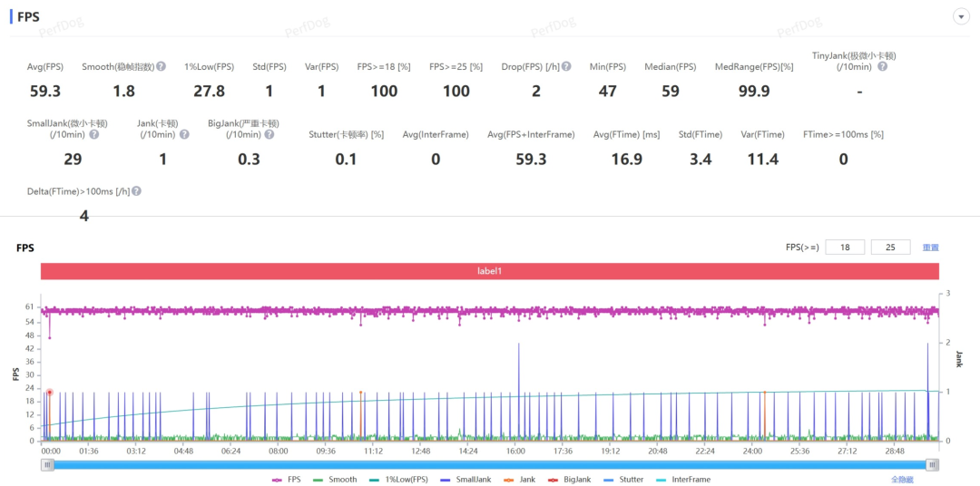
Task: Click the 全隐藏 hide-all link
Action: point(901,480)
